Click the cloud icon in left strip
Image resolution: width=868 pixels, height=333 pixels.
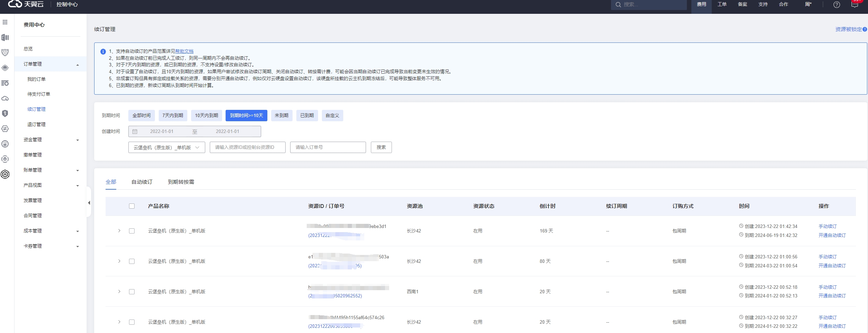tap(5, 98)
